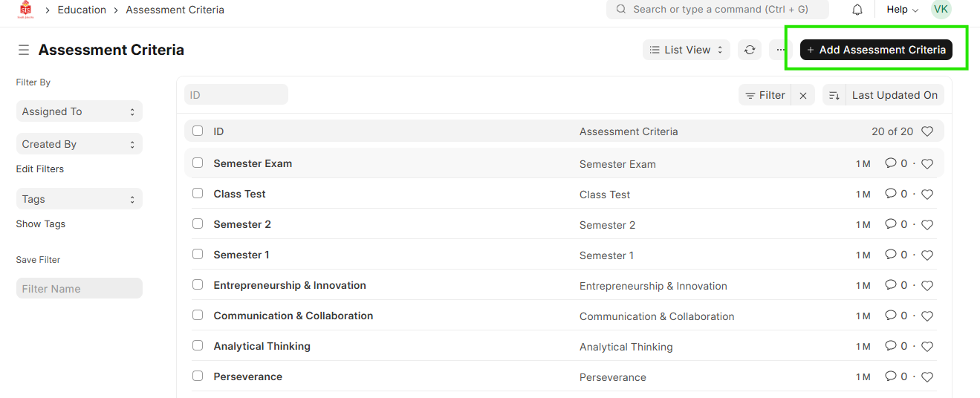Tick the select-all header checkbox

(198, 131)
